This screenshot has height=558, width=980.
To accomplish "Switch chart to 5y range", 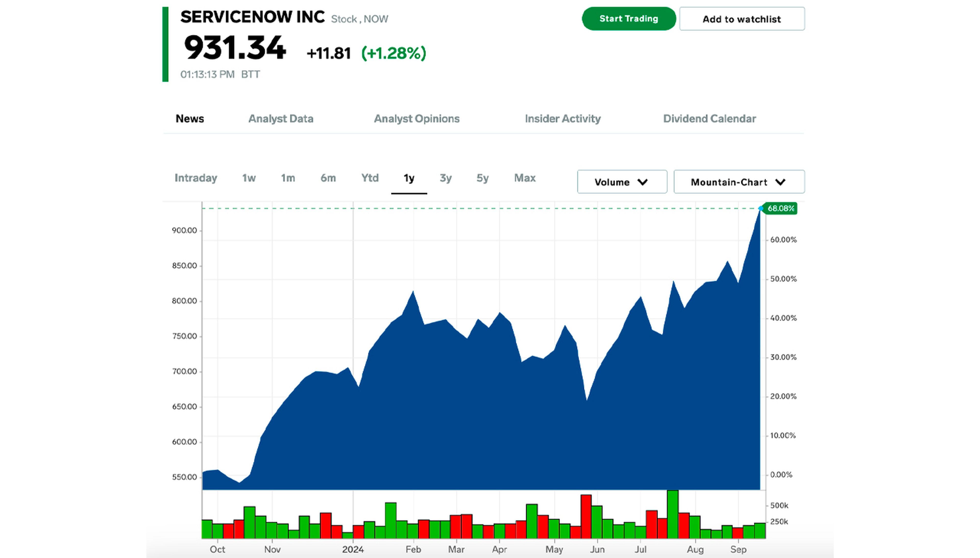I will click(x=483, y=178).
